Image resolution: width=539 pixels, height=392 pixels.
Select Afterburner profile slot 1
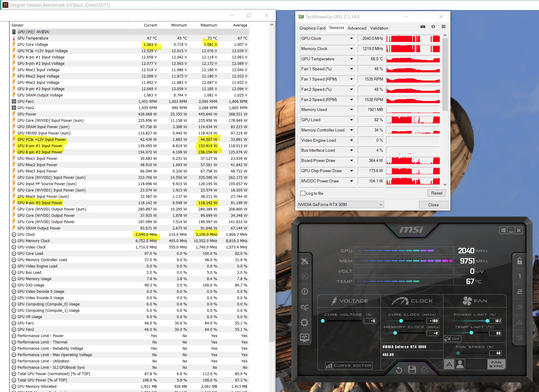click(519, 276)
